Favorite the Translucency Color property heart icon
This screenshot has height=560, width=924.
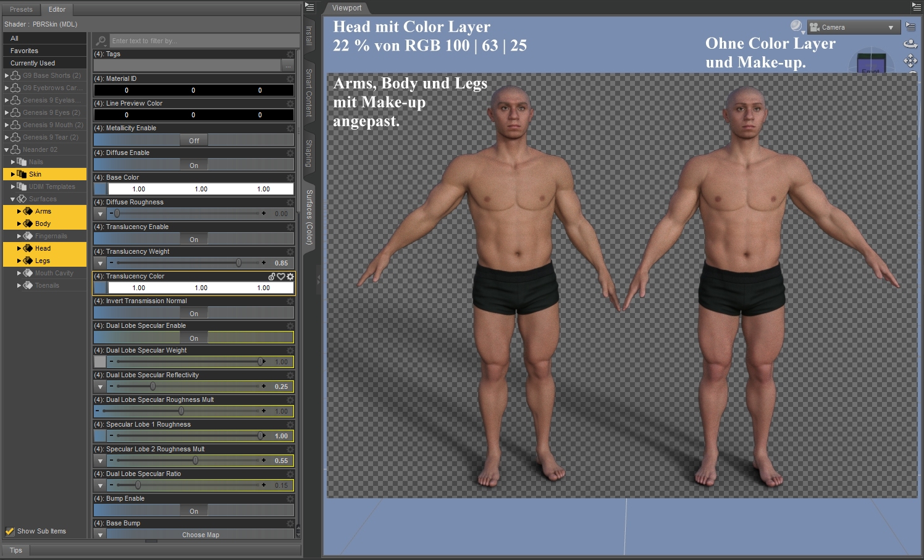click(281, 277)
